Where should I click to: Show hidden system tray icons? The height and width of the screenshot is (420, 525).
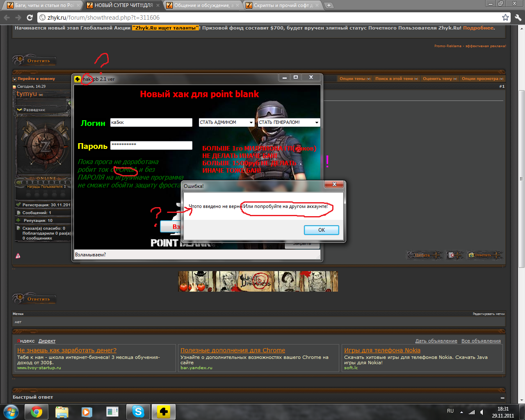click(x=461, y=412)
